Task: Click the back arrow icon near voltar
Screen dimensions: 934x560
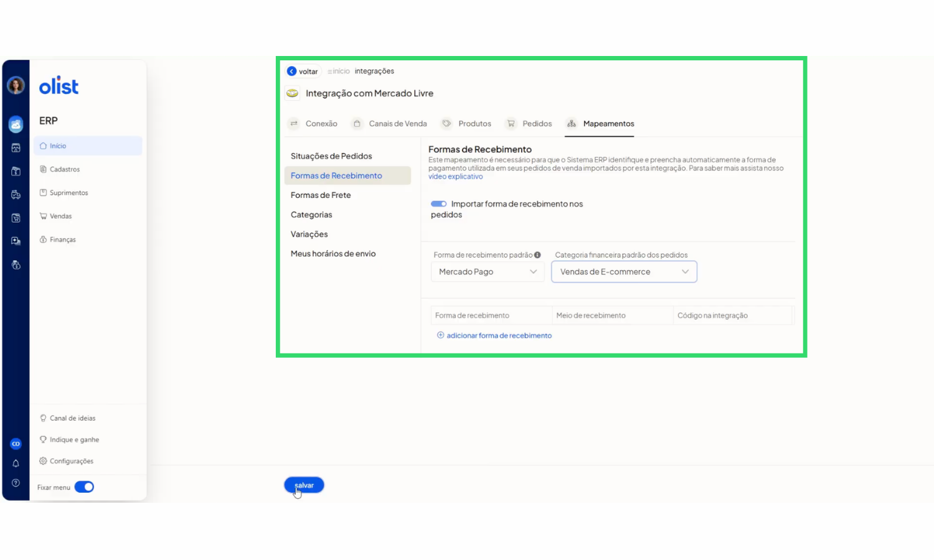Action: [291, 71]
